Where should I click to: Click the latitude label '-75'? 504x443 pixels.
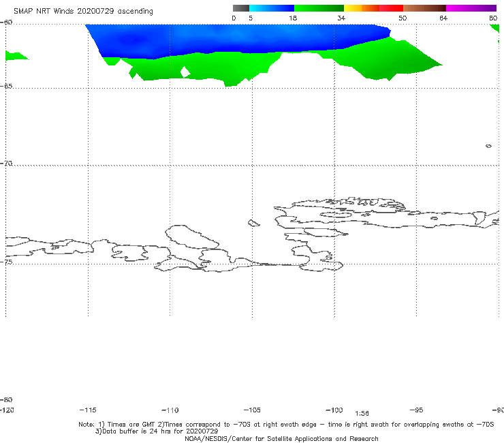click(x=6, y=262)
